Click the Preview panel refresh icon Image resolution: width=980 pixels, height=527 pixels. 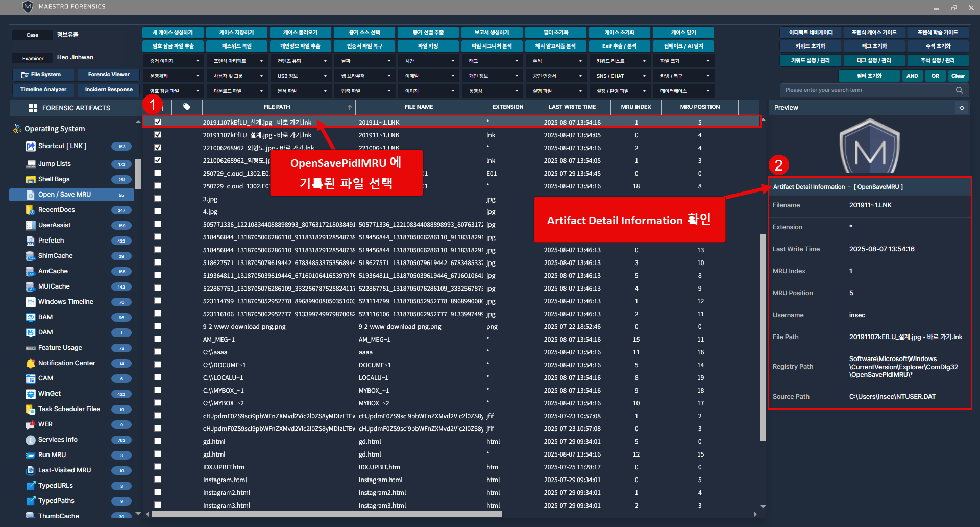(962, 108)
